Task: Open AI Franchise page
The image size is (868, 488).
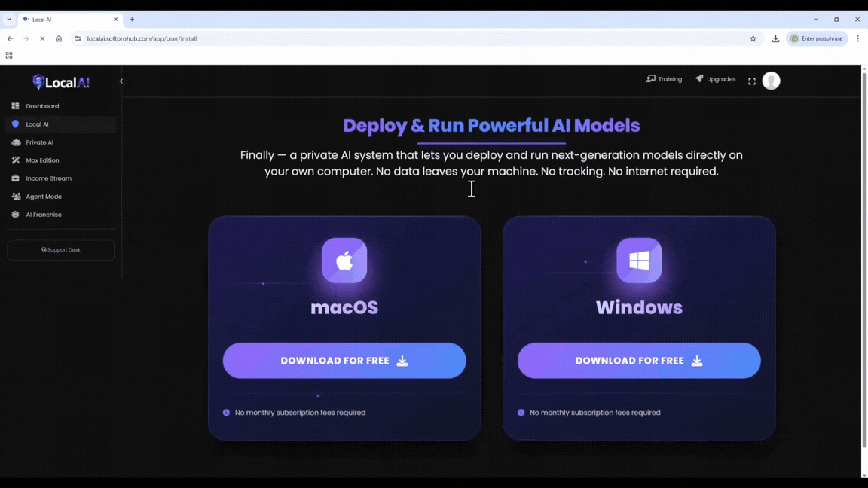Action: point(44,215)
